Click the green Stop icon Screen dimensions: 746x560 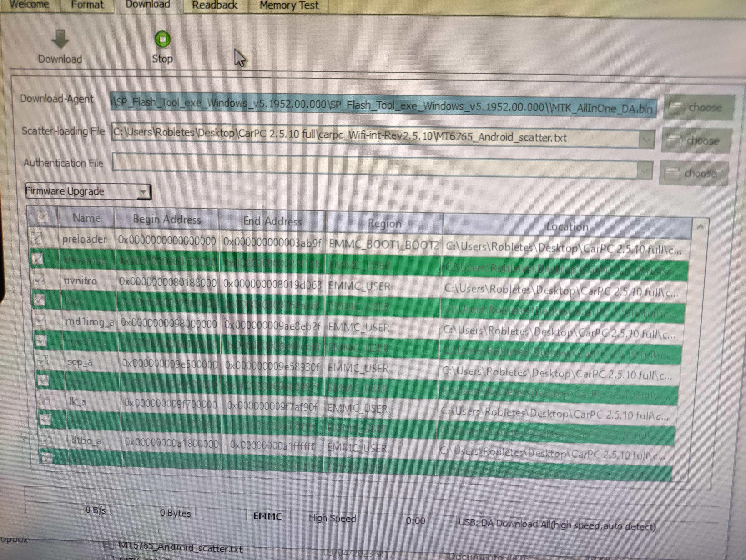click(x=163, y=40)
